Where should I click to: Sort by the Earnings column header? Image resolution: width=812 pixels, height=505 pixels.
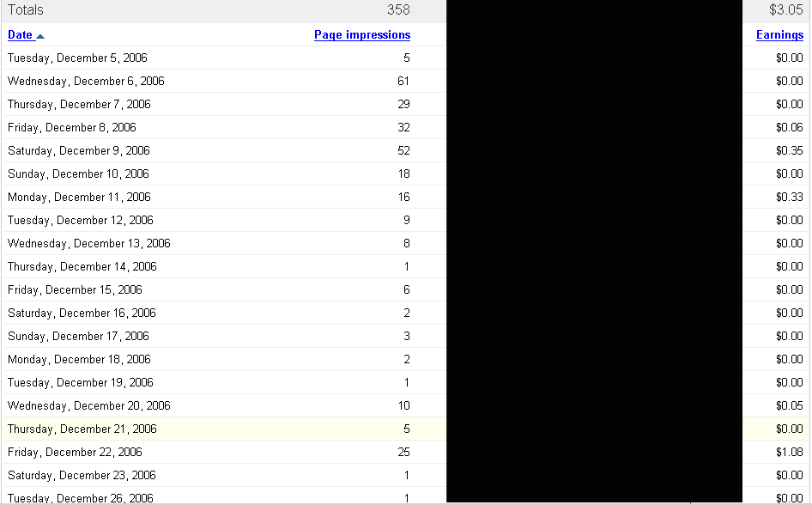[779, 35]
